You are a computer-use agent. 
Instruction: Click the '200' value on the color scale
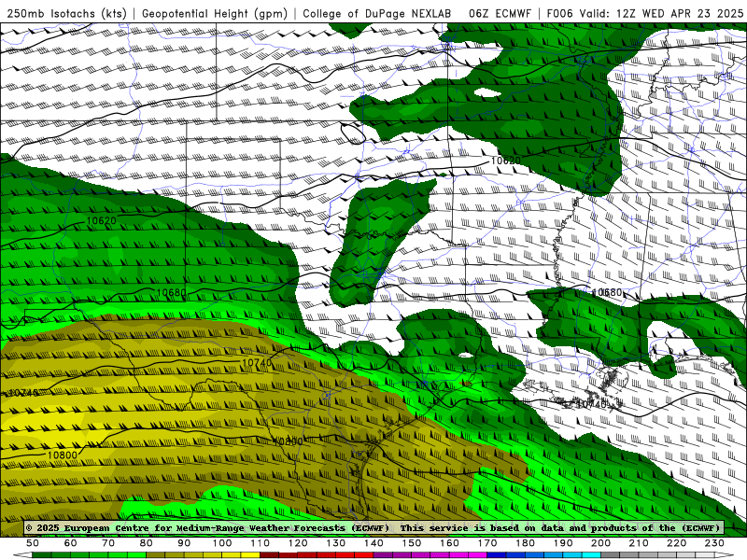coord(600,543)
